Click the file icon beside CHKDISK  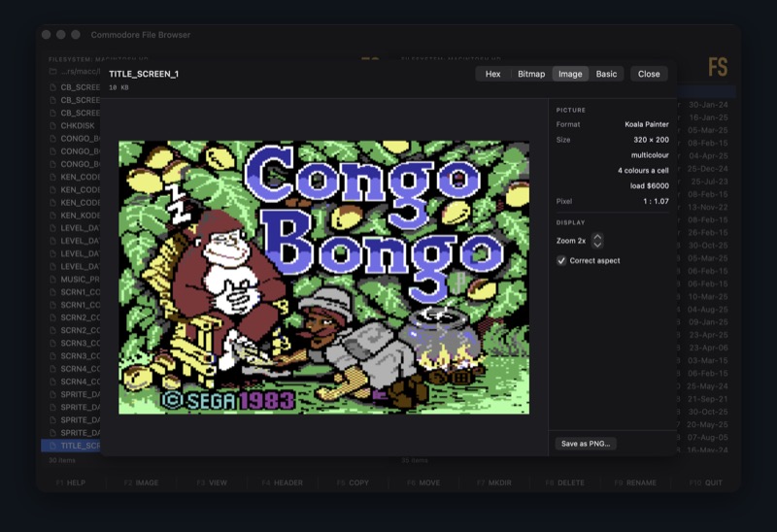53,126
